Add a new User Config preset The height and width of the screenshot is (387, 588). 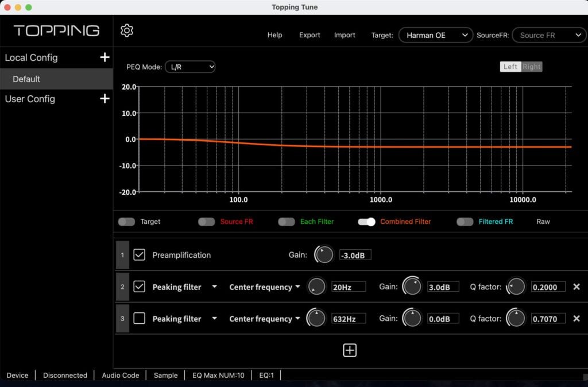click(x=105, y=98)
